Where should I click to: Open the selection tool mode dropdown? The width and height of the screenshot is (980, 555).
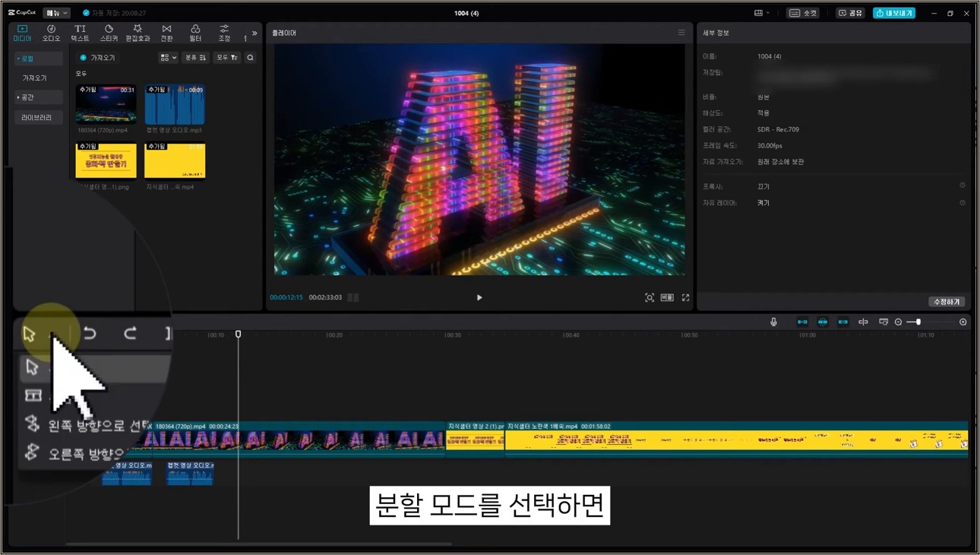tap(51, 334)
